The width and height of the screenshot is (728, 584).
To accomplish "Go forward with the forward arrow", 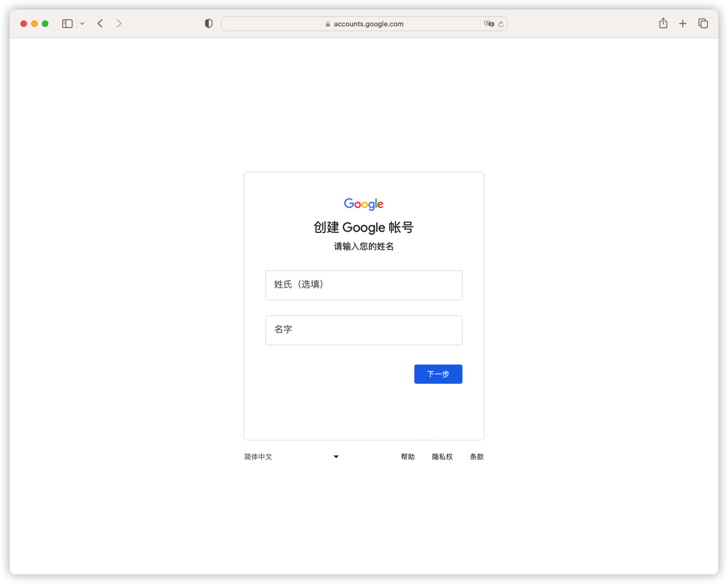I will 119,24.
